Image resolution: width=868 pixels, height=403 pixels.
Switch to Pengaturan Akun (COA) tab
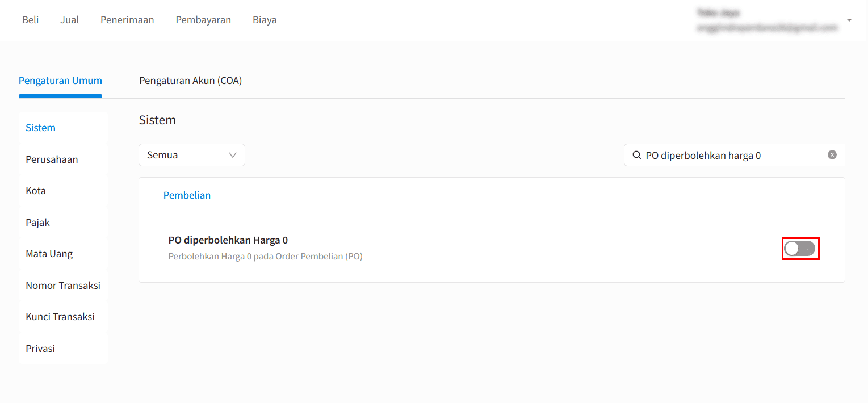[191, 81]
